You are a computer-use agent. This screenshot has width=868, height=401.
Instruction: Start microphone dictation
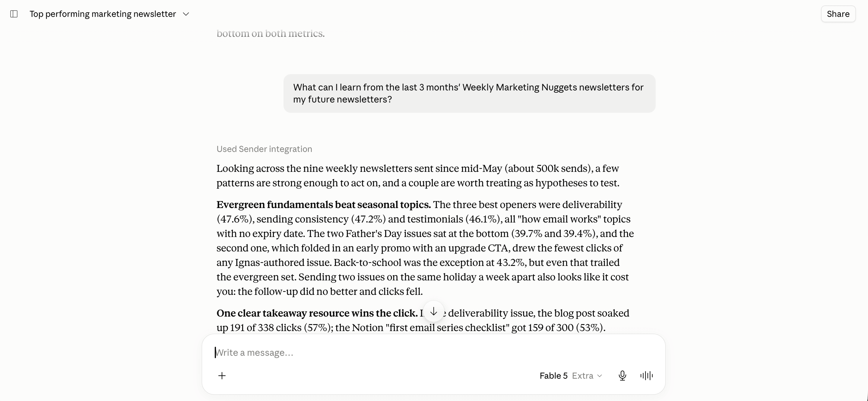point(622,376)
